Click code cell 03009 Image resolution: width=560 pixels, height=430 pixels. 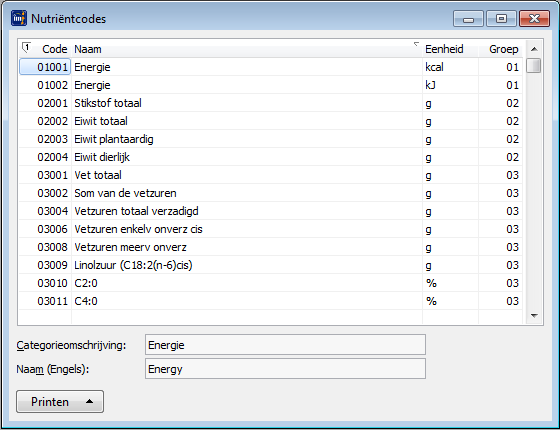click(x=45, y=265)
